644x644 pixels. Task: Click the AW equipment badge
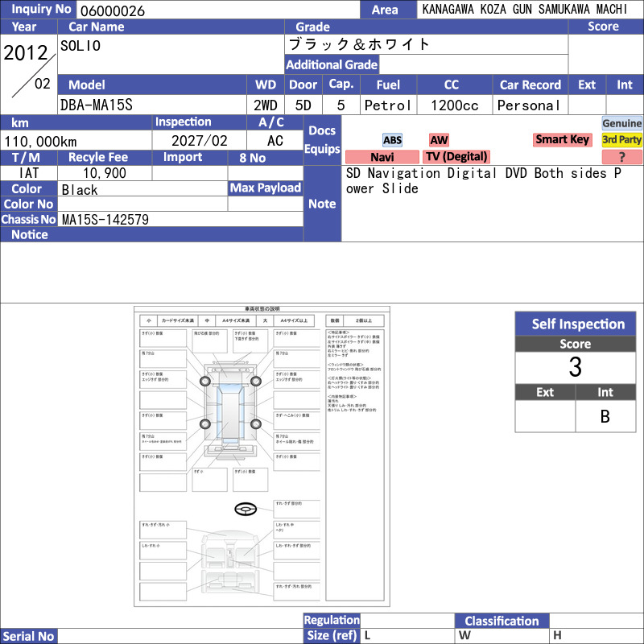(x=439, y=140)
